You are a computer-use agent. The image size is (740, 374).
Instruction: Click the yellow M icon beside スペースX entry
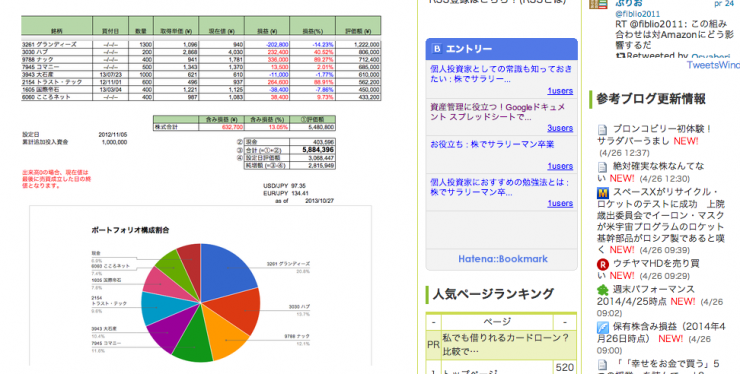(x=602, y=193)
